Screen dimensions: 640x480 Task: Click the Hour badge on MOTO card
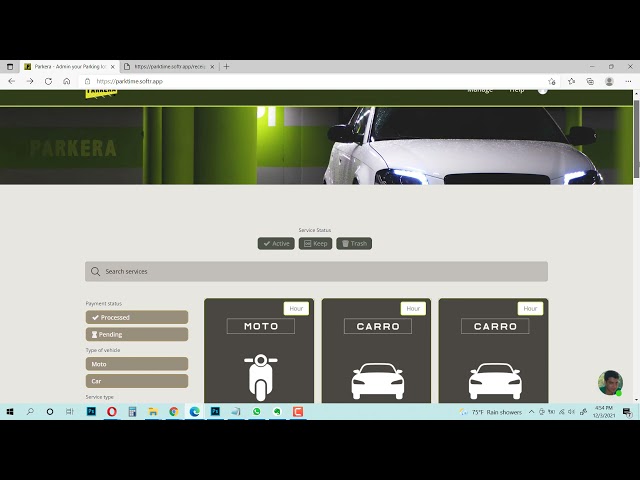296,309
